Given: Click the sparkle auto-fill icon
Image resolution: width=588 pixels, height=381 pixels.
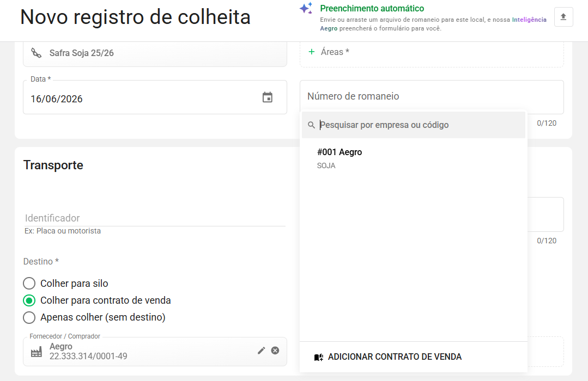Looking at the screenshot, I should click(x=306, y=8).
